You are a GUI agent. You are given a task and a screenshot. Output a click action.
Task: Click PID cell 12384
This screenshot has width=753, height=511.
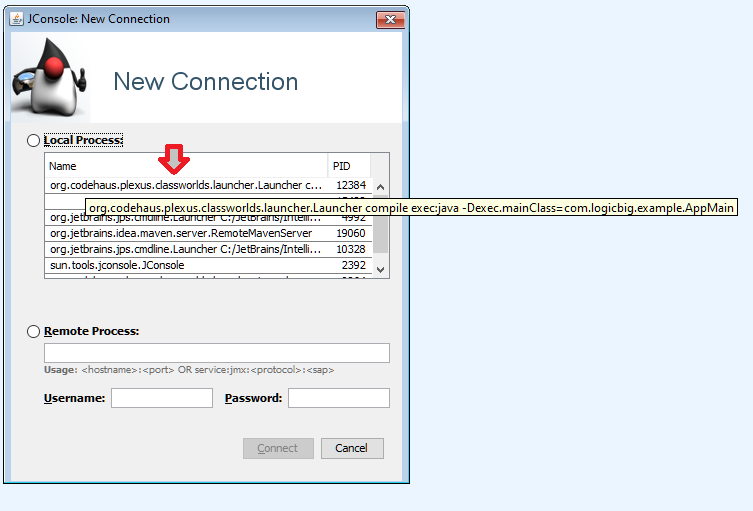pyautogui.click(x=351, y=185)
